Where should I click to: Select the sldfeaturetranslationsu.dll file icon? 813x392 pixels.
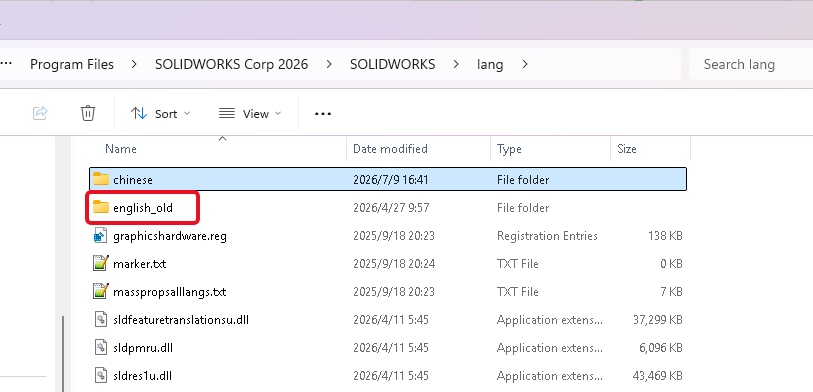tap(101, 319)
